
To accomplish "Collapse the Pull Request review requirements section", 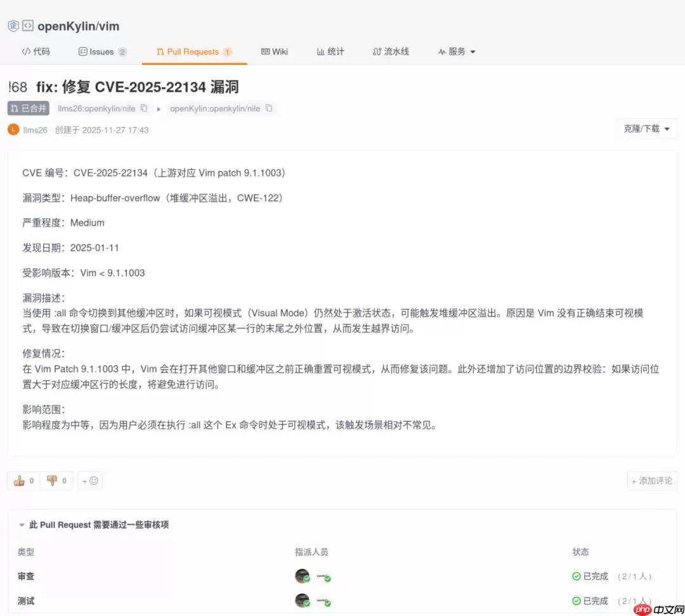I will (23, 525).
